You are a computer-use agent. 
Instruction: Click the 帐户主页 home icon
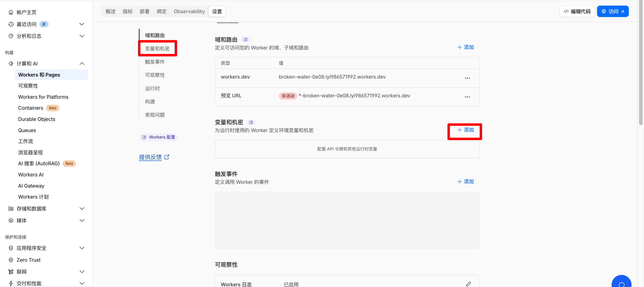coord(11,12)
